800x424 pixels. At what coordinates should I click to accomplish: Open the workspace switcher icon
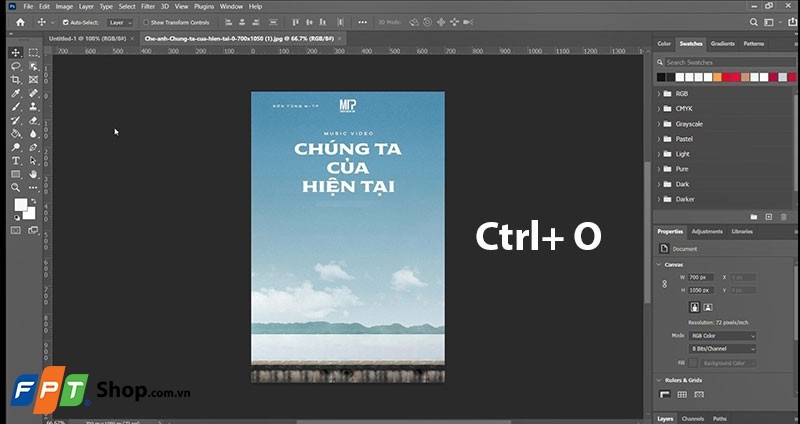(768, 22)
